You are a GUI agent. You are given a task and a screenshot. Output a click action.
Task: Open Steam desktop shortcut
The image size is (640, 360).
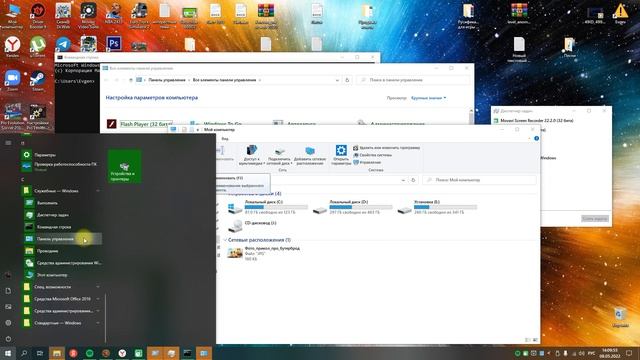38,81
